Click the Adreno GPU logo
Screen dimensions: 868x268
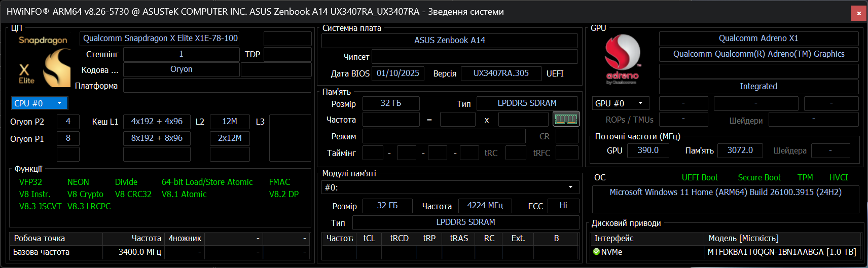[x=622, y=59]
